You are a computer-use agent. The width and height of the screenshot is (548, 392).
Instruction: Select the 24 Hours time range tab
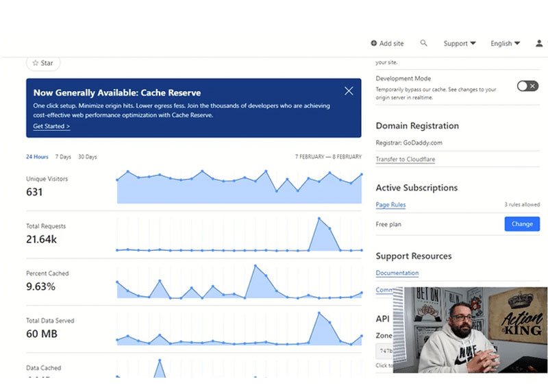(x=37, y=157)
